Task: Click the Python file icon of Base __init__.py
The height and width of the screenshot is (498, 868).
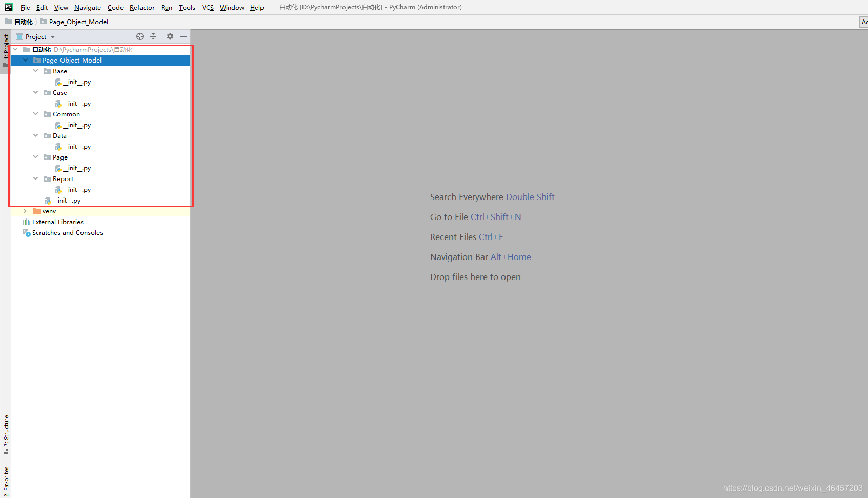Action: pyautogui.click(x=58, y=82)
